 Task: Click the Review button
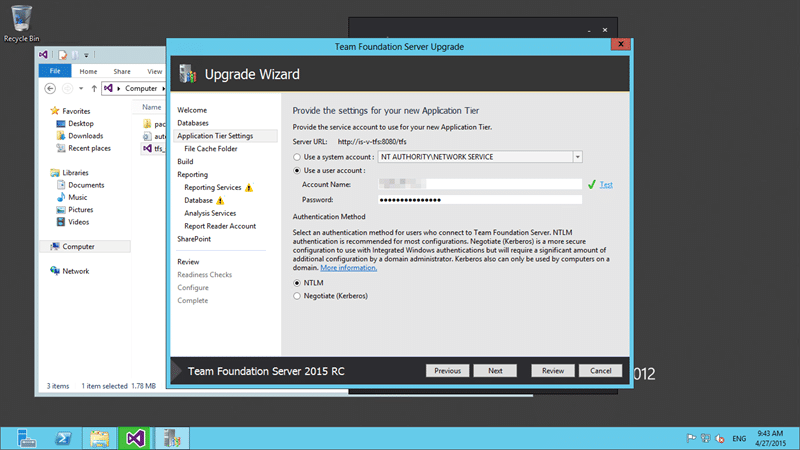553,370
